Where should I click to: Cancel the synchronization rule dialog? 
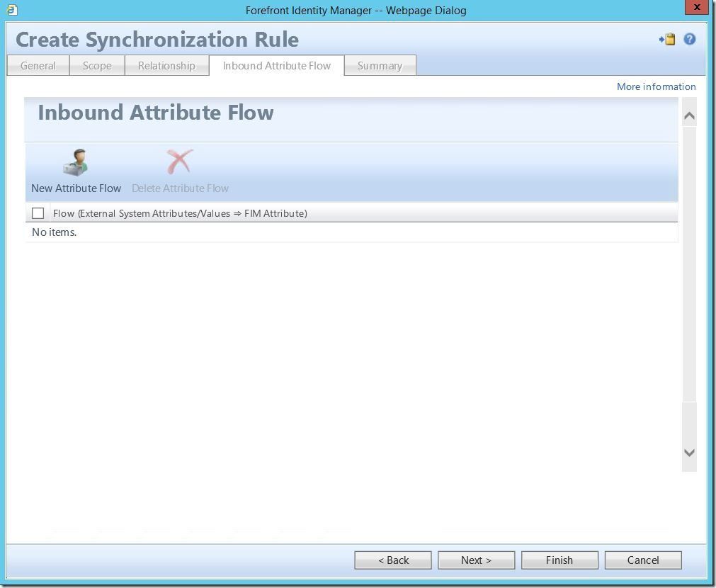tap(643, 560)
